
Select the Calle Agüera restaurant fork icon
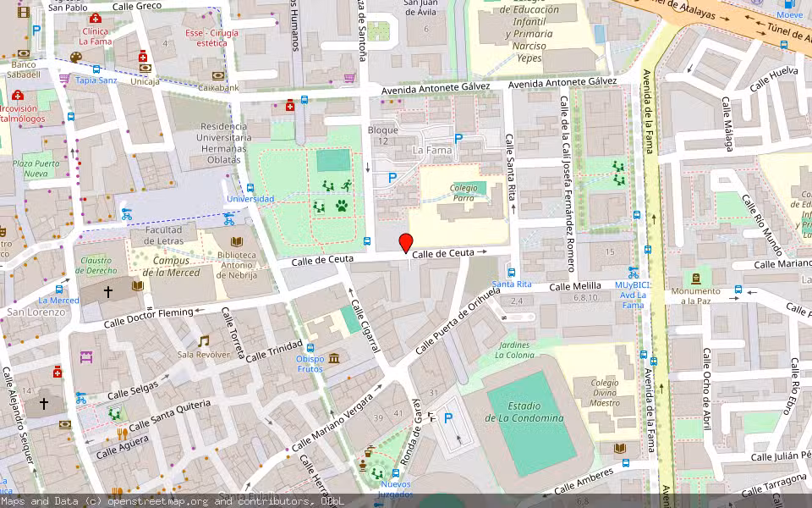(122, 433)
